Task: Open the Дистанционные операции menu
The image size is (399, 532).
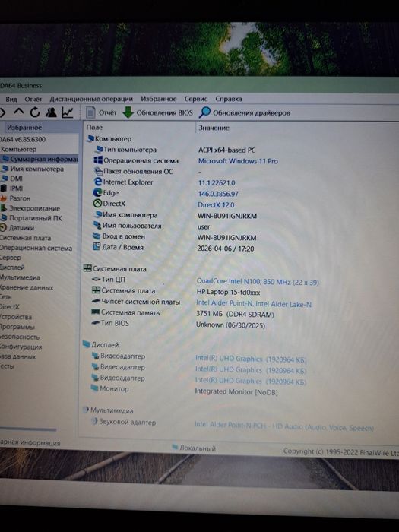Action: point(91,99)
